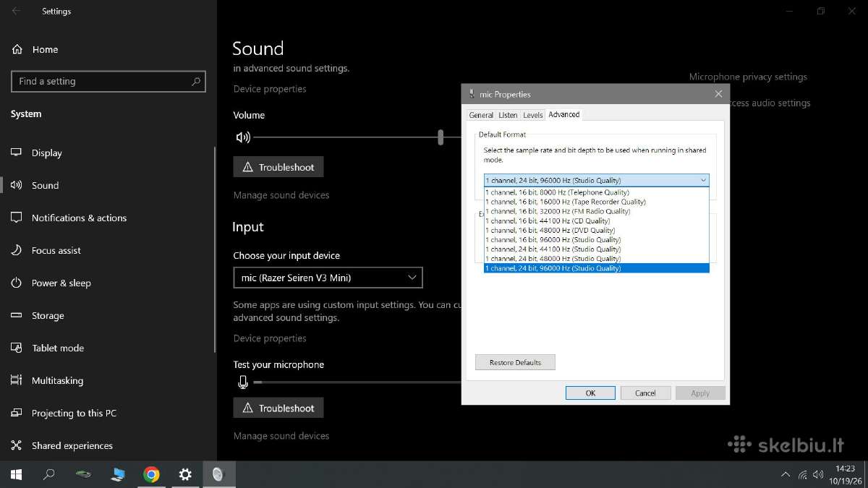The width and height of the screenshot is (868, 488).
Task: Open the Default Format combo box in mic Properties
Action: tap(596, 180)
